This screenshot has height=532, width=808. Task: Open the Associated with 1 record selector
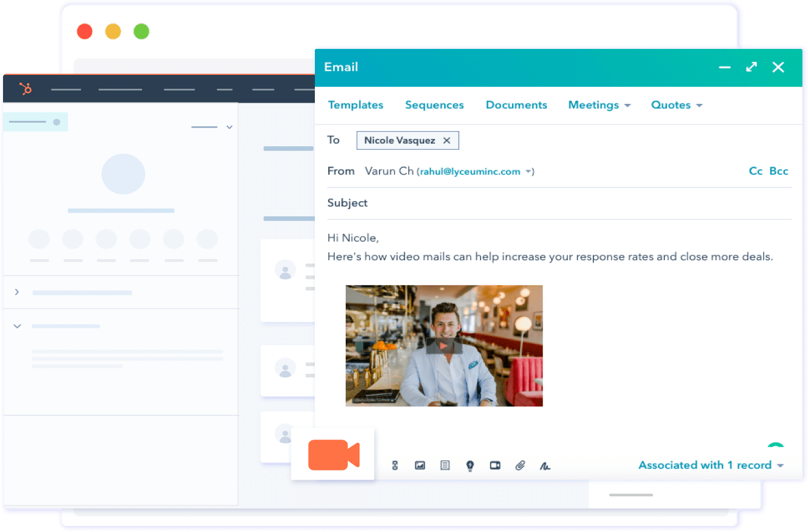pyautogui.click(x=711, y=465)
